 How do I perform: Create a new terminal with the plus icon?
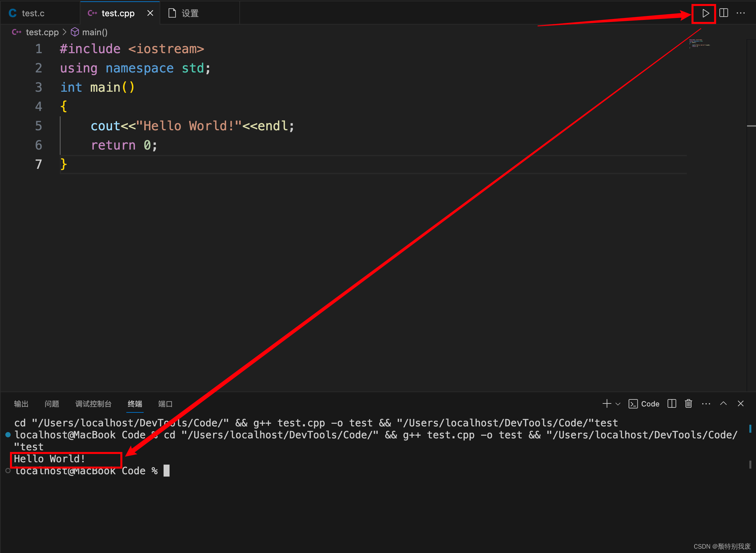click(607, 404)
